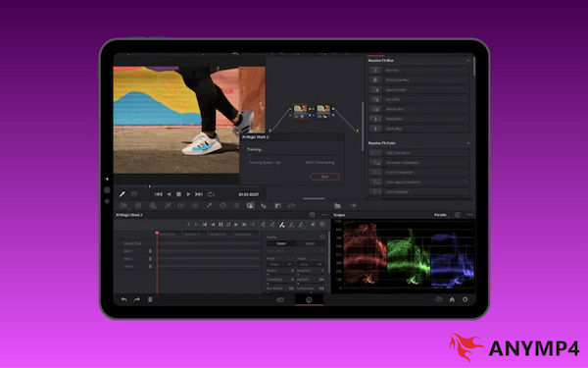Open the Power Window oval palette icon
Screen dimensions: 588x368
pyautogui.click(x=222, y=205)
